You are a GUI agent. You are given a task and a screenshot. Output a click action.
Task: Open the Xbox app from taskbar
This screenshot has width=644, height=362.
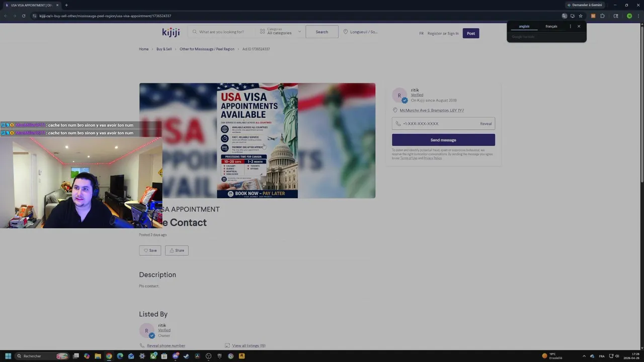pyautogui.click(x=153, y=356)
